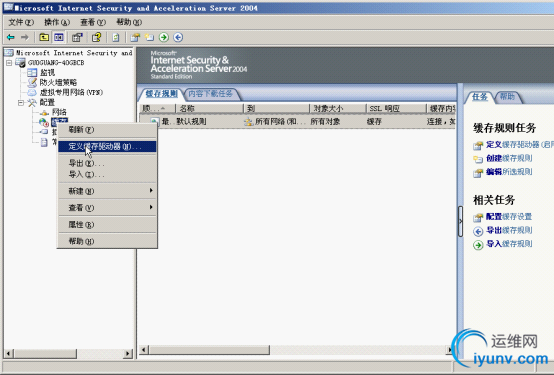The image size is (554, 375).
Task: Sort by the 名称 column header
Action: pyautogui.click(x=210, y=109)
